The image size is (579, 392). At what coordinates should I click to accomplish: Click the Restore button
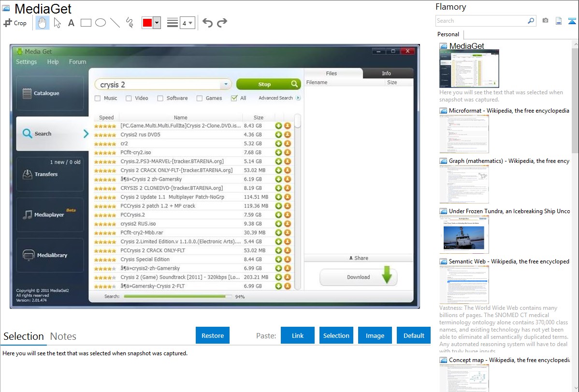213,335
